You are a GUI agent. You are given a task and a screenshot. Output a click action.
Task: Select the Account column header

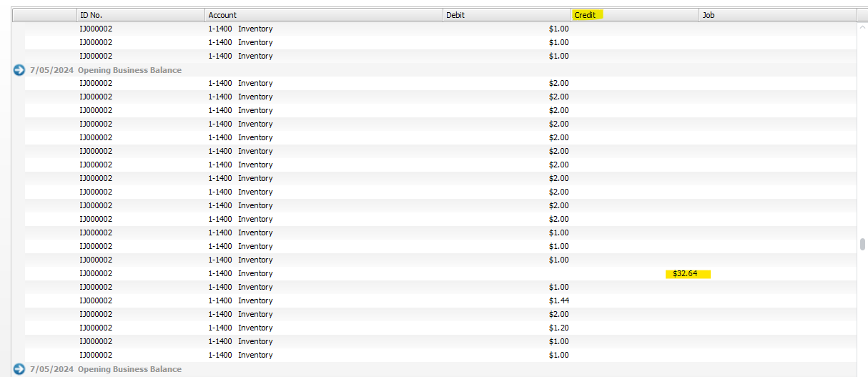(323, 15)
